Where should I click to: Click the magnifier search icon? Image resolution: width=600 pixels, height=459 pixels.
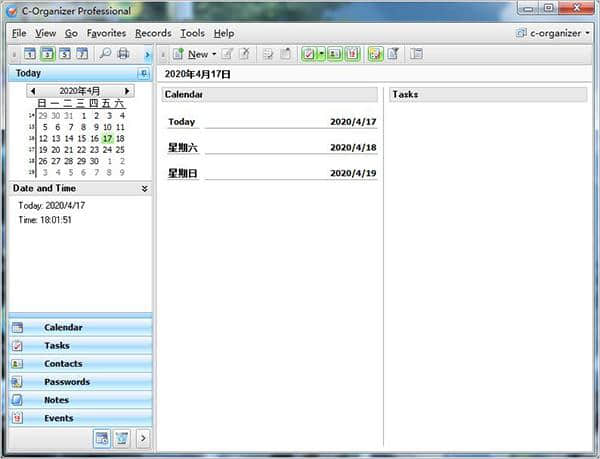point(105,54)
